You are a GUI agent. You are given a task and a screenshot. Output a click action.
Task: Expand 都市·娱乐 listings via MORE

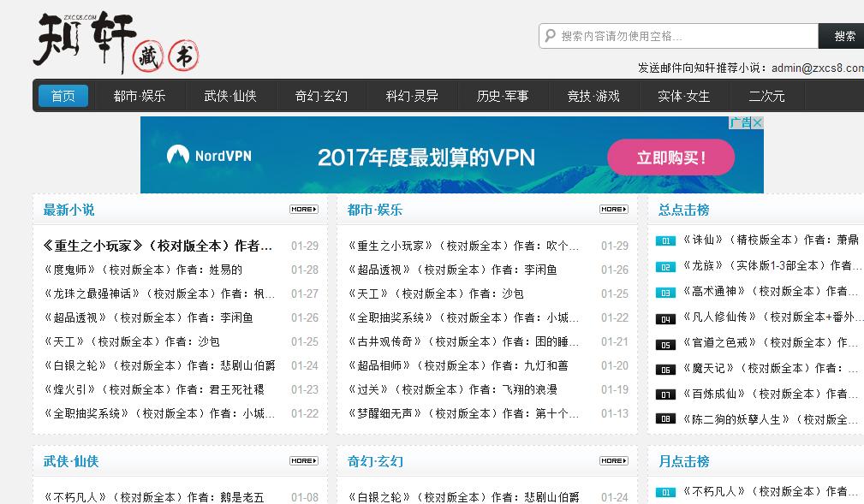(613, 209)
